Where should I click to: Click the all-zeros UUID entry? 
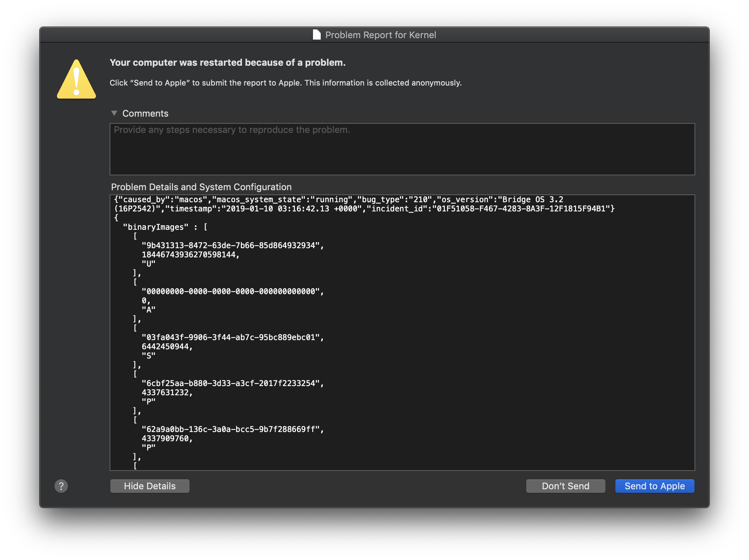232,291
